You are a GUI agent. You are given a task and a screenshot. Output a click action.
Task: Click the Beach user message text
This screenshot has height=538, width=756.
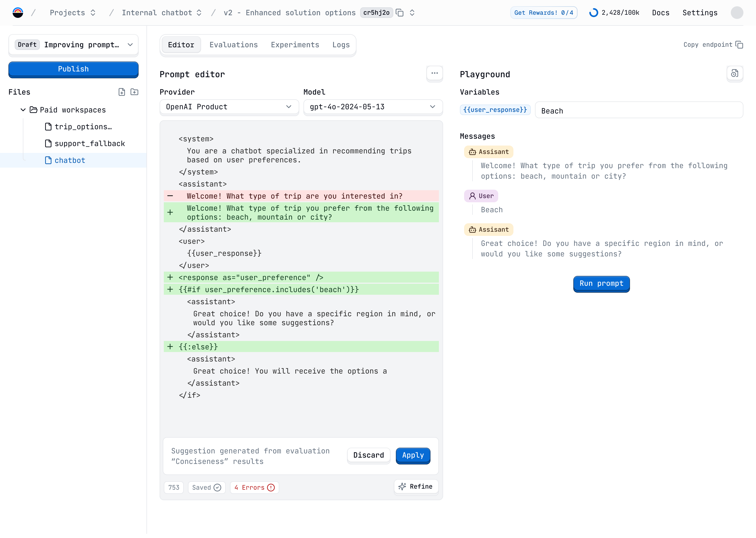pyautogui.click(x=492, y=210)
